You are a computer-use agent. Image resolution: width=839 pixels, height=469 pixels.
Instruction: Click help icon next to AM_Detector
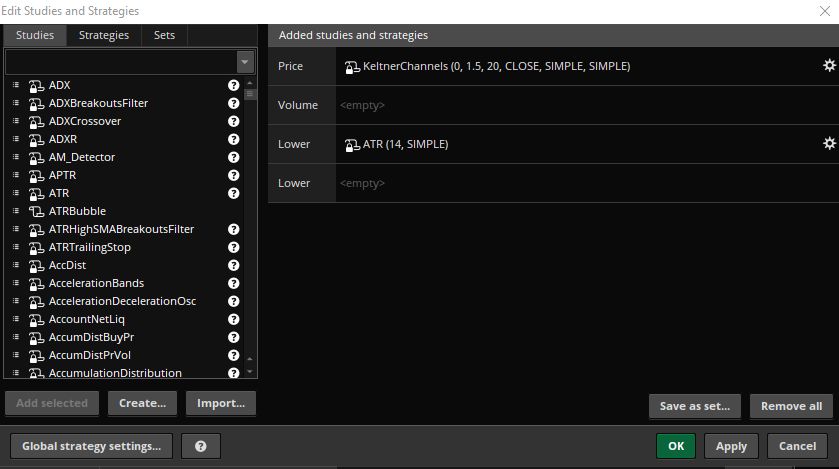(x=234, y=157)
